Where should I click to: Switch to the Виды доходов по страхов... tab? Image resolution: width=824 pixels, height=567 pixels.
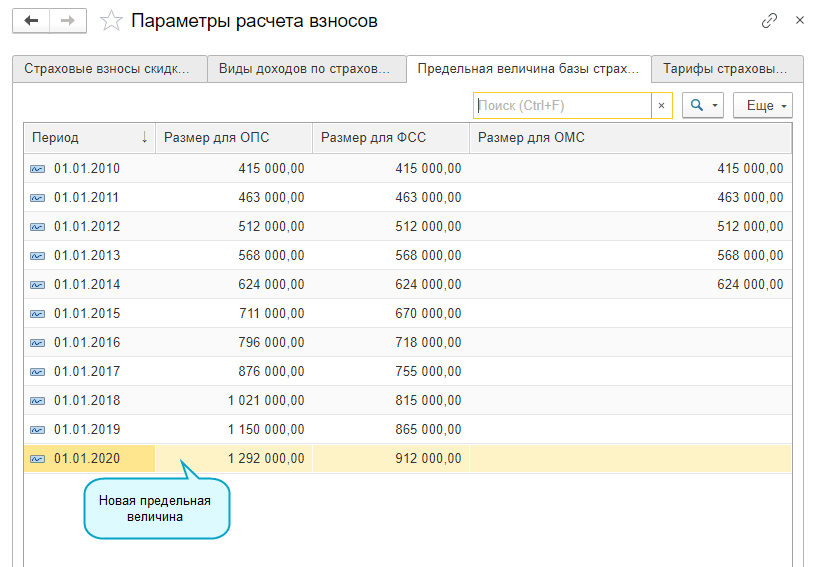coord(307,69)
